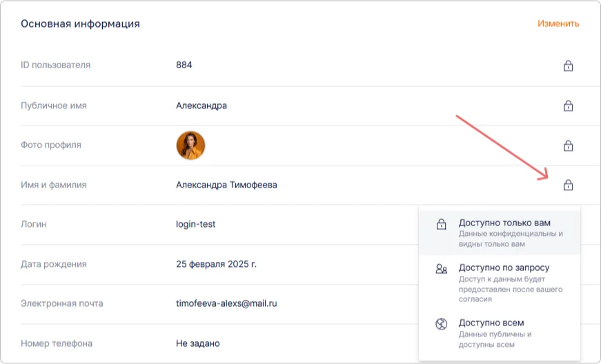Click globe icon in Доступно всем
The image size is (601, 364).
pyautogui.click(x=441, y=324)
